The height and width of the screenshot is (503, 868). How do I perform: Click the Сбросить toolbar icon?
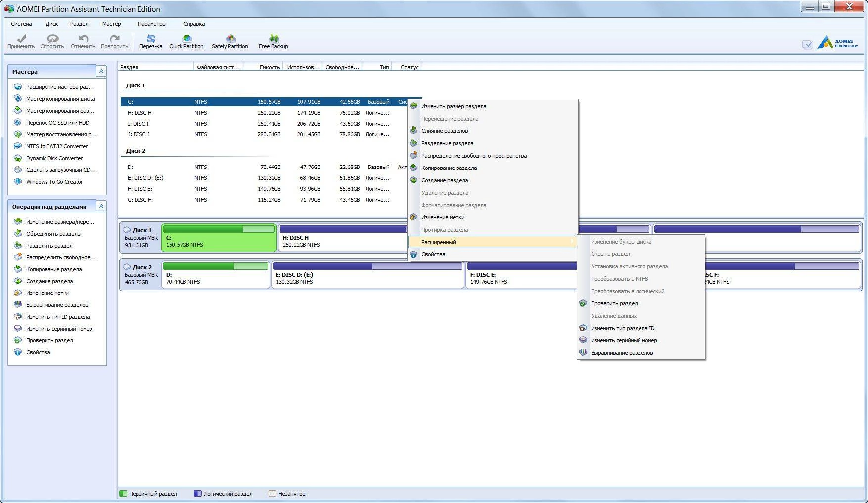pos(52,38)
